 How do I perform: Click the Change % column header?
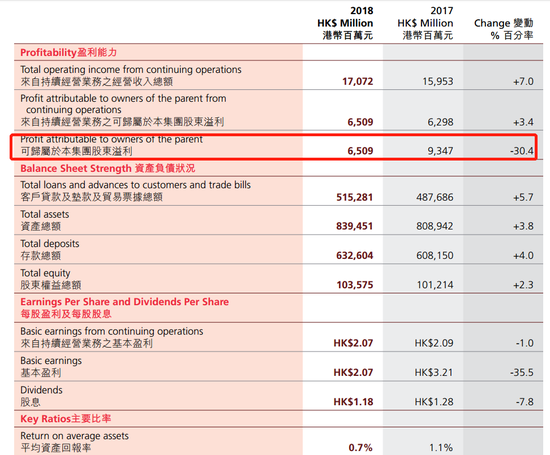pos(504,29)
